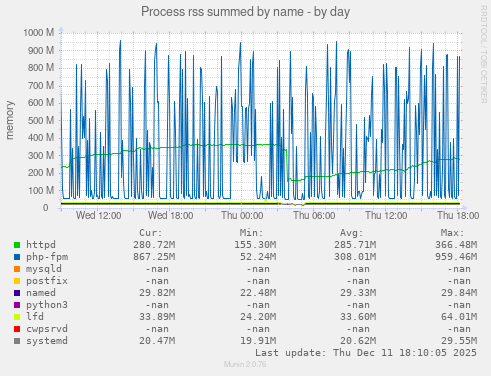Viewport: 491px width, 376px height.
Task: Click the gray systemd legend swatch
Action: point(17,341)
